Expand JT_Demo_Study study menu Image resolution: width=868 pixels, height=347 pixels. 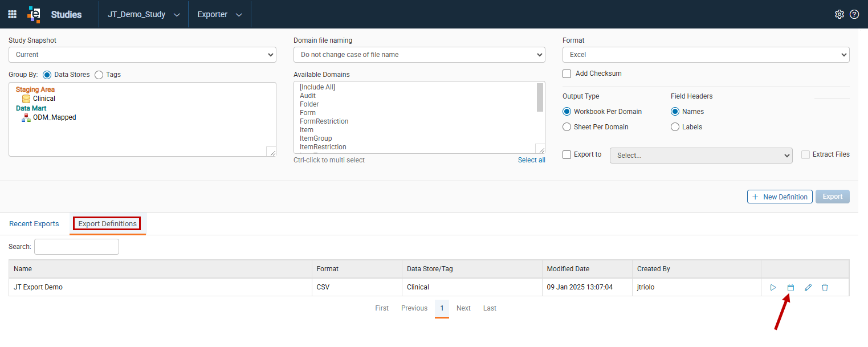[x=144, y=14]
